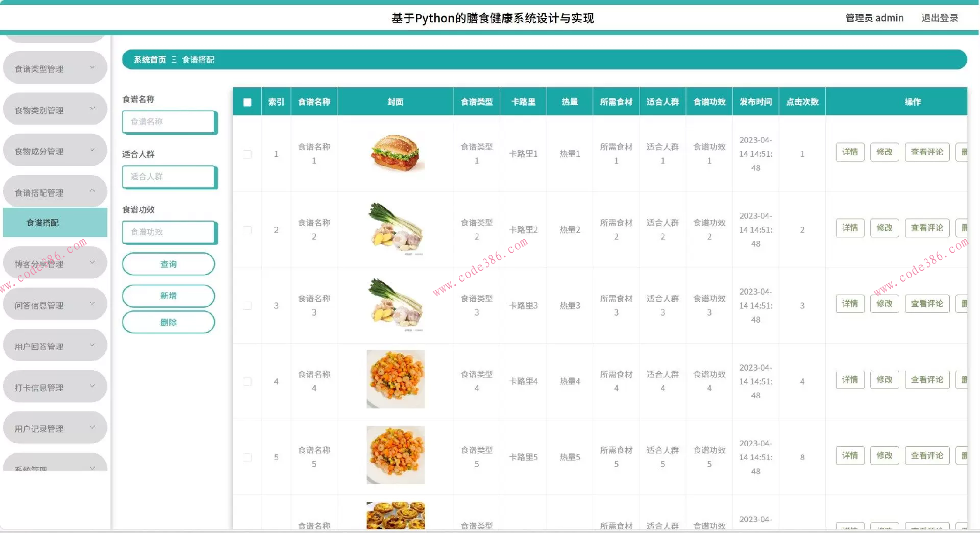Viewport: 980px width, 533px height.
Task: Click the 删除 batch delete button
Action: 168,322
